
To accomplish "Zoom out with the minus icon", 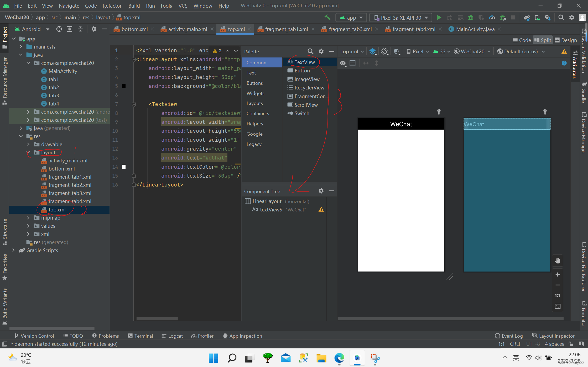I will (x=558, y=285).
